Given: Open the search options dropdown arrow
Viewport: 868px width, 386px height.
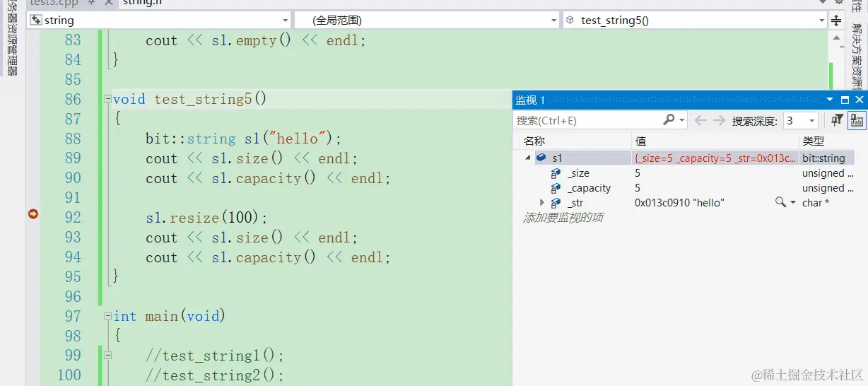Looking at the screenshot, I should click(681, 121).
